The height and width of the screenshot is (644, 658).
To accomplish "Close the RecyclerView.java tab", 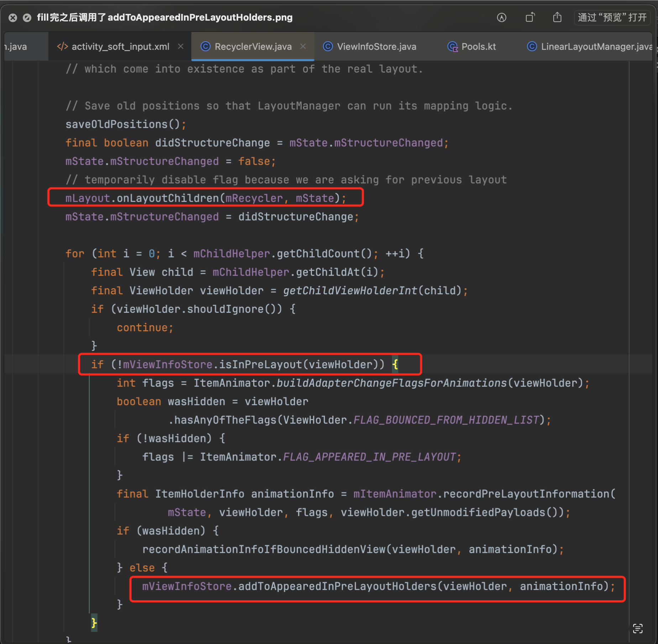I will [303, 46].
